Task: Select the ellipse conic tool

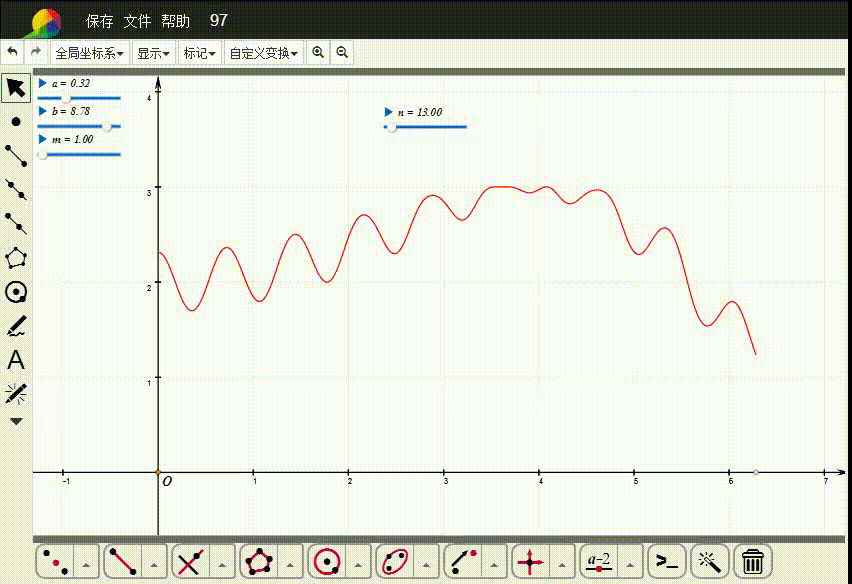Action: (x=395, y=562)
